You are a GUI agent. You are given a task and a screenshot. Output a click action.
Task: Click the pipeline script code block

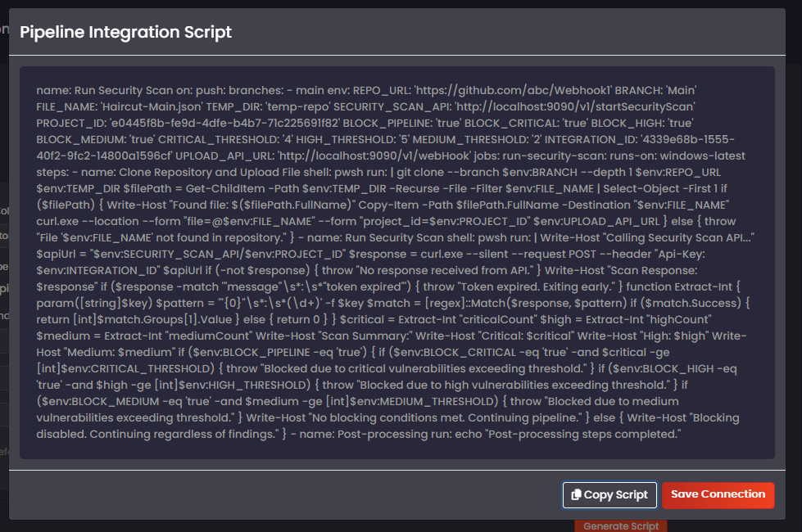(397, 262)
